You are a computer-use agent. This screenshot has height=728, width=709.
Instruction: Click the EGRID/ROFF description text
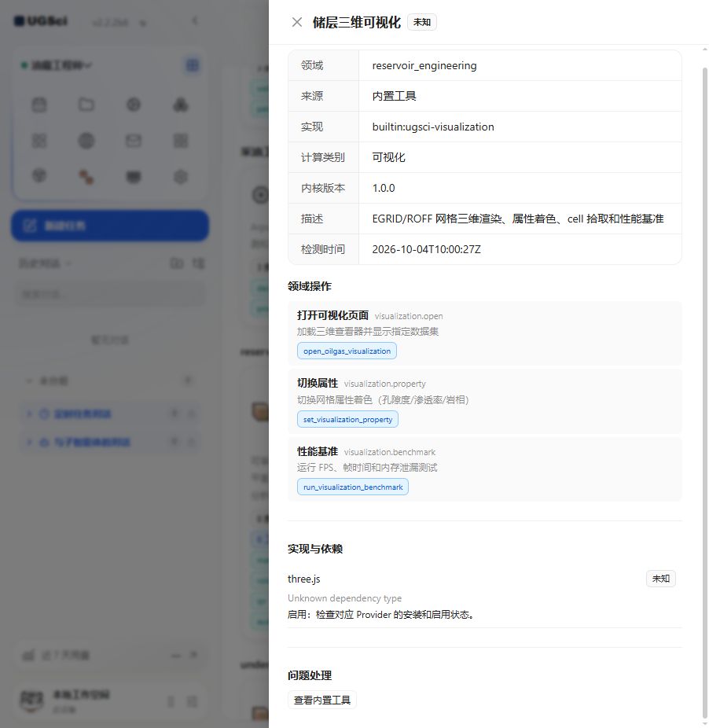point(518,219)
